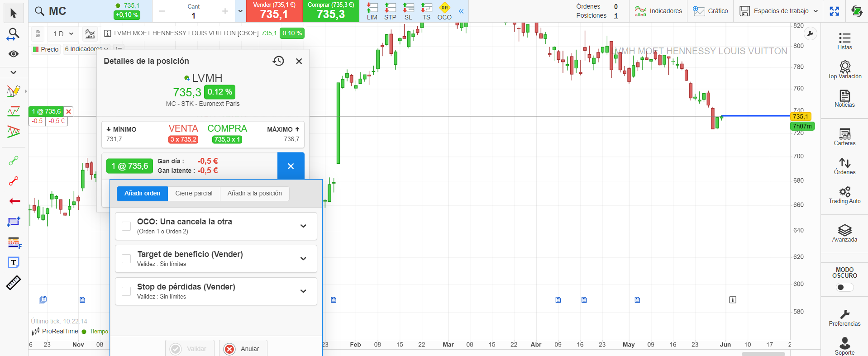
Task: Toggle the eye visibility icon
Action: coord(14,54)
